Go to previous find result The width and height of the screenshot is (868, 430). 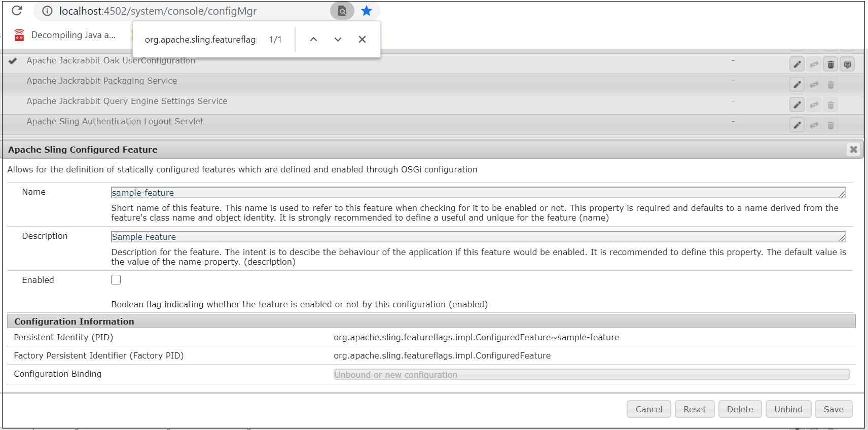coord(313,40)
